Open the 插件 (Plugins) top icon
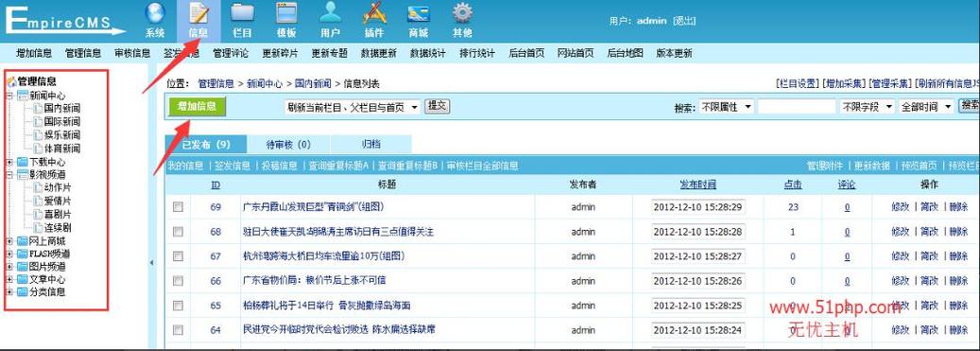 pos(374,20)
